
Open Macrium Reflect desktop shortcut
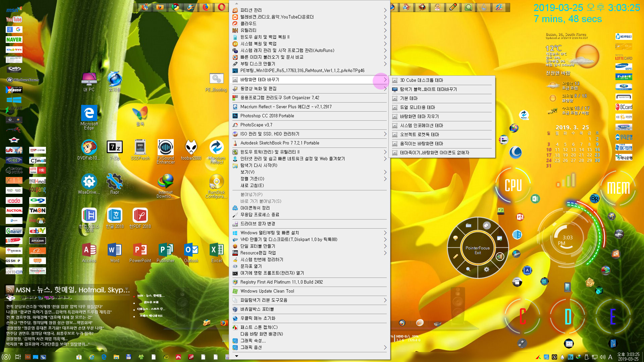217,152
